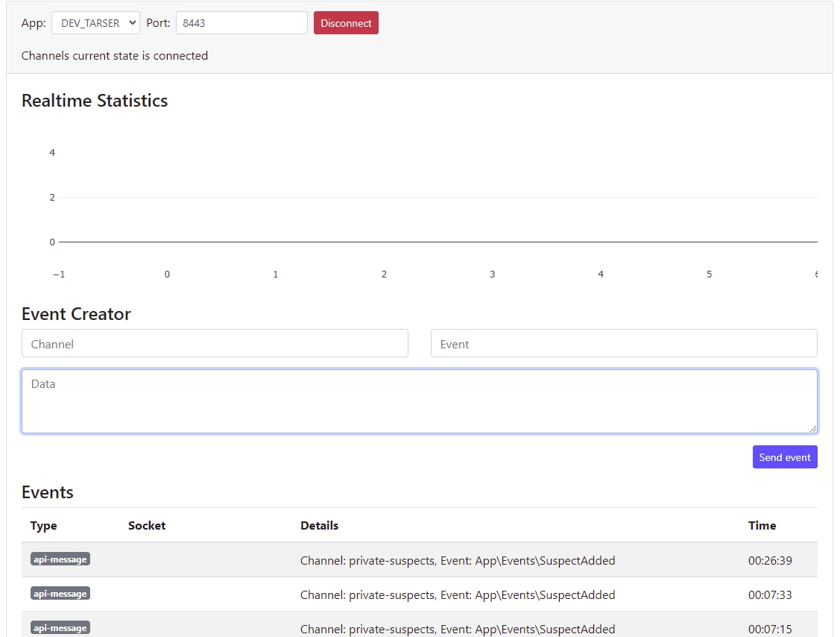Click the Realtime Statistics heading
Screen dimensions: 840x637
[x=95, y=101]
